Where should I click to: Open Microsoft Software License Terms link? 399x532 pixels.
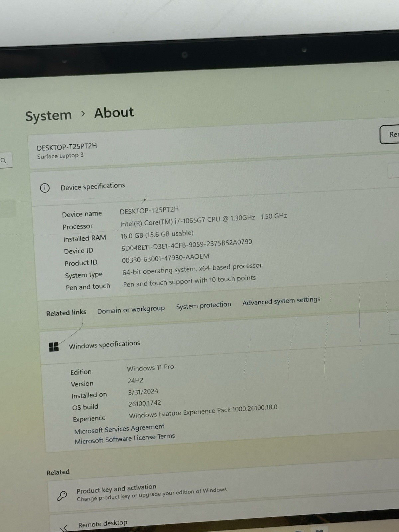125,439
